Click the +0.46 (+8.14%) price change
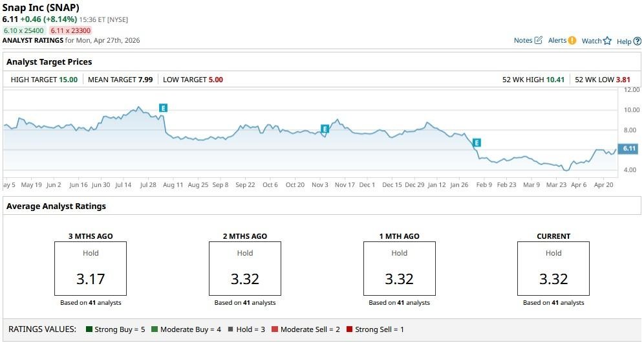The width and height of the screenshot is (644, 343). (x=48, y=19)
